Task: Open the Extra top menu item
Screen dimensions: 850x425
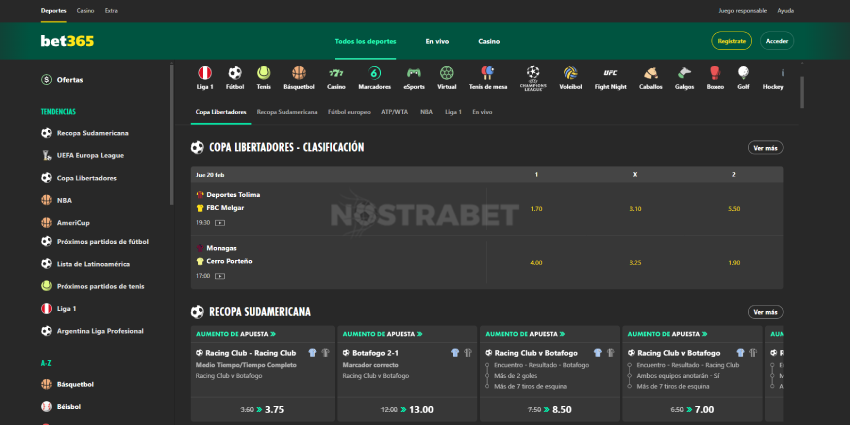Action: point(111,11)
